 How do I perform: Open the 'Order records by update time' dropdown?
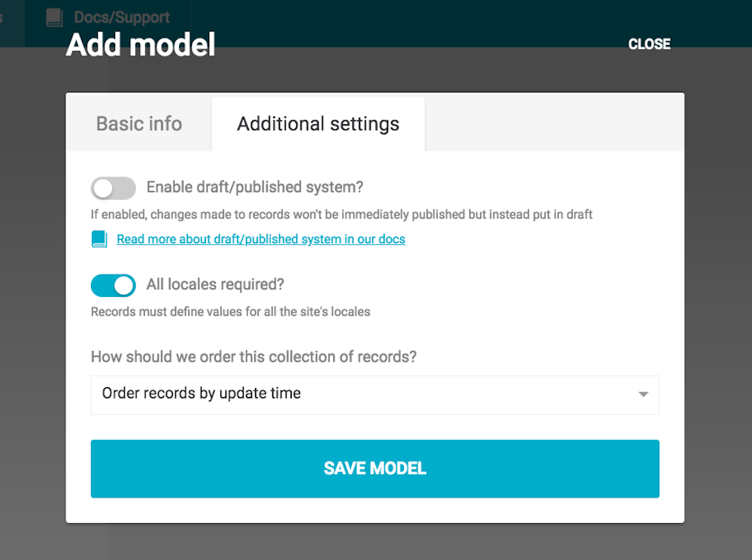[375, 395]
